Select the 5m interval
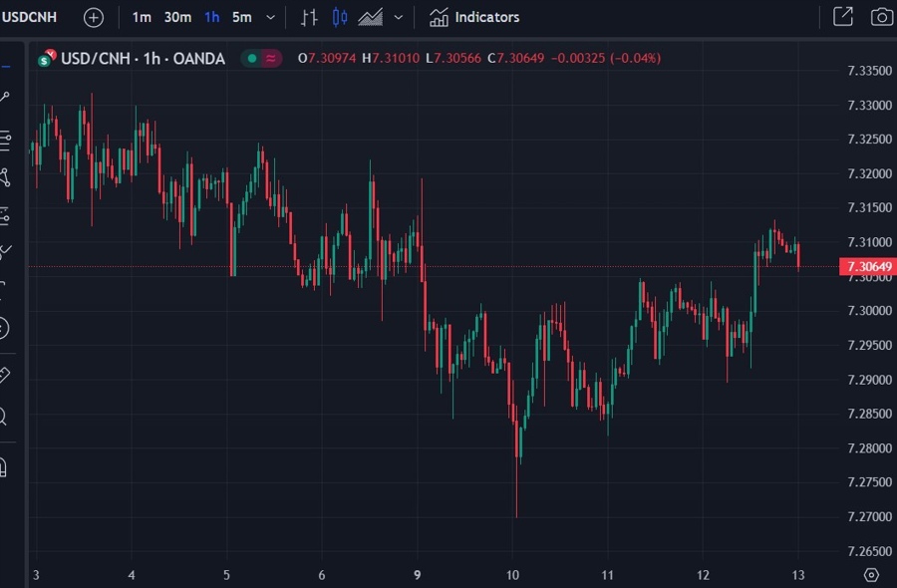Screen dimensions: 897x588 (241, 17)
